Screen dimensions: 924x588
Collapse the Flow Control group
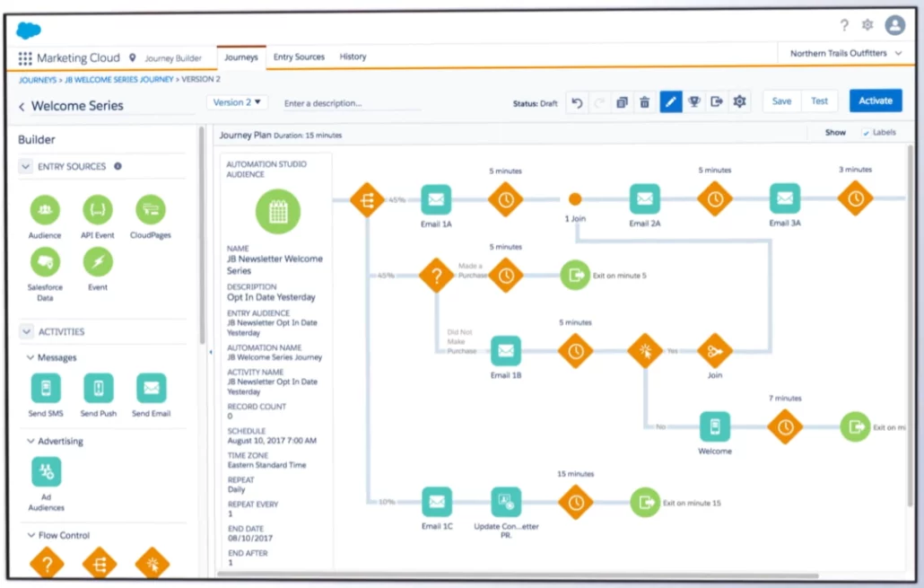click(x=31, y=535)
